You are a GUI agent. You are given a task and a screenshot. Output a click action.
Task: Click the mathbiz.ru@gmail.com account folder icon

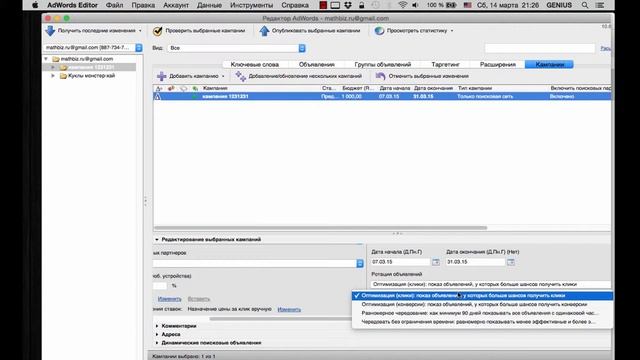(56, 59)
